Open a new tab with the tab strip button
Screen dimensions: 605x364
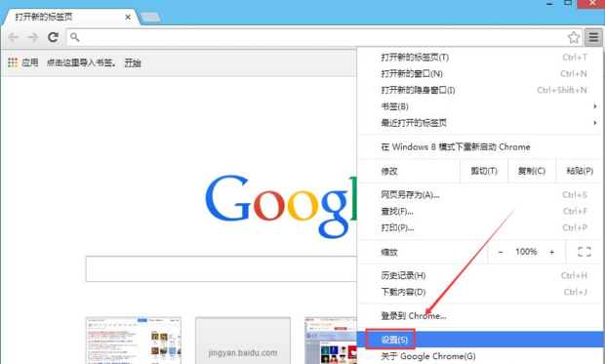click(x=150, y=18)
